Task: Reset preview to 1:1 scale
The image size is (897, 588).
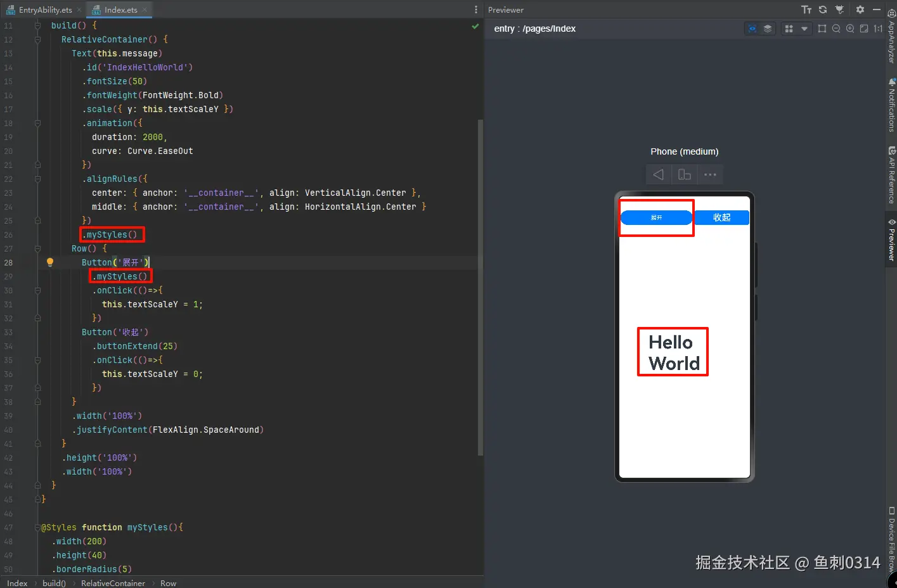Action: [878, 29]
